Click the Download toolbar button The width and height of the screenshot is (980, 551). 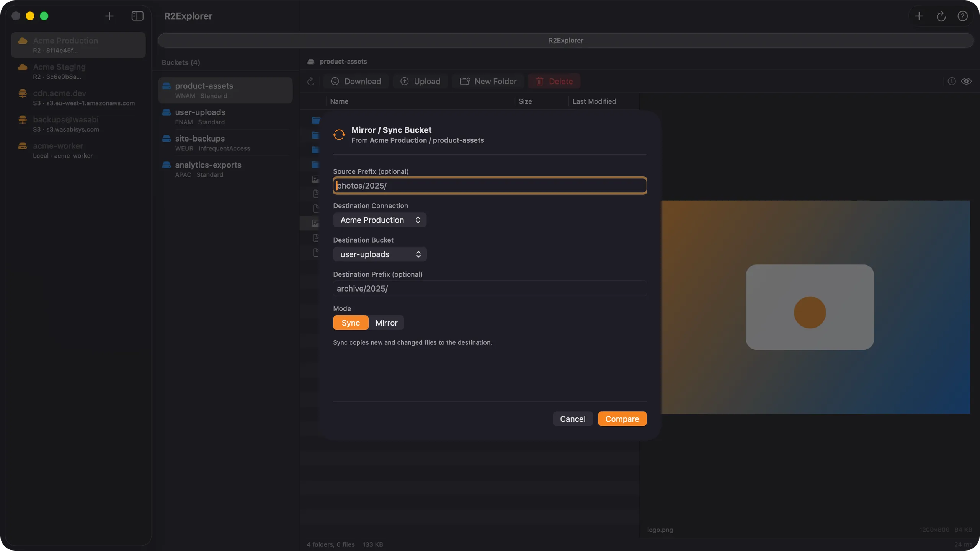click(x=356, y=81)
